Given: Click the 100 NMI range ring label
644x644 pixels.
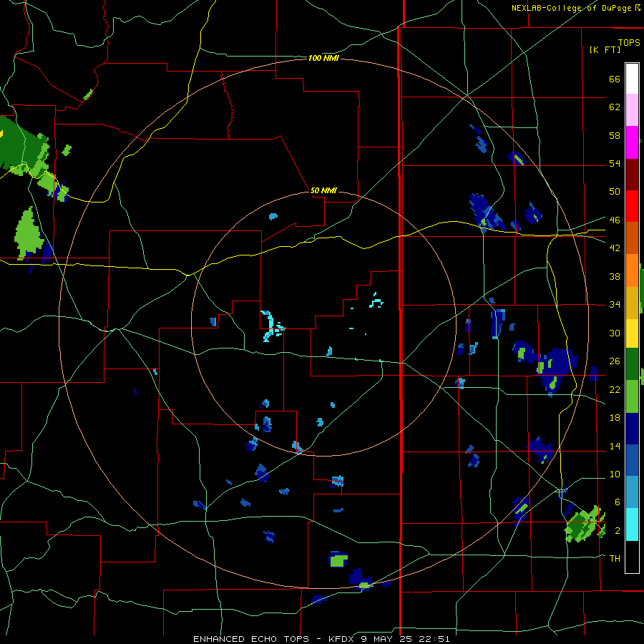Looking at the screenshot, I should pyautogui.click(x=323, y=59).
